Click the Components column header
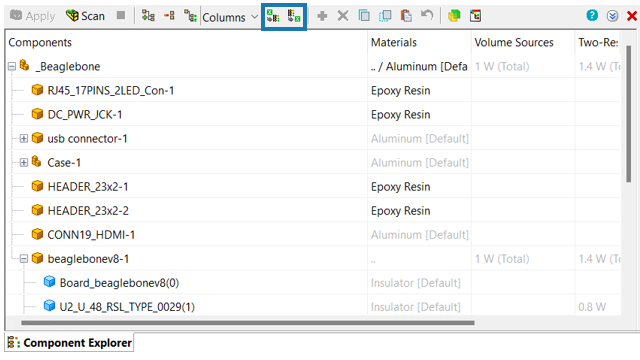The height and width of the screenshot is (360, 640). (x=40, y=42)
